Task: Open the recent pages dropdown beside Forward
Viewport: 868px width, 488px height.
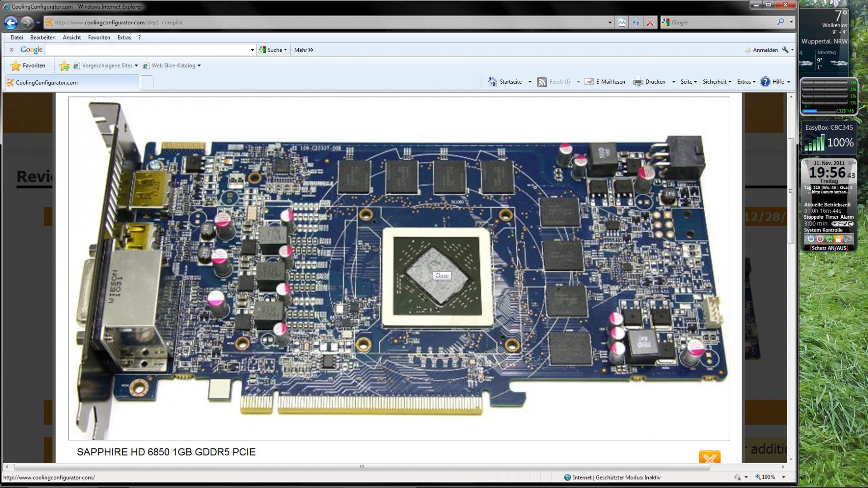Action: pyautogui.click(x=38, y=22)
